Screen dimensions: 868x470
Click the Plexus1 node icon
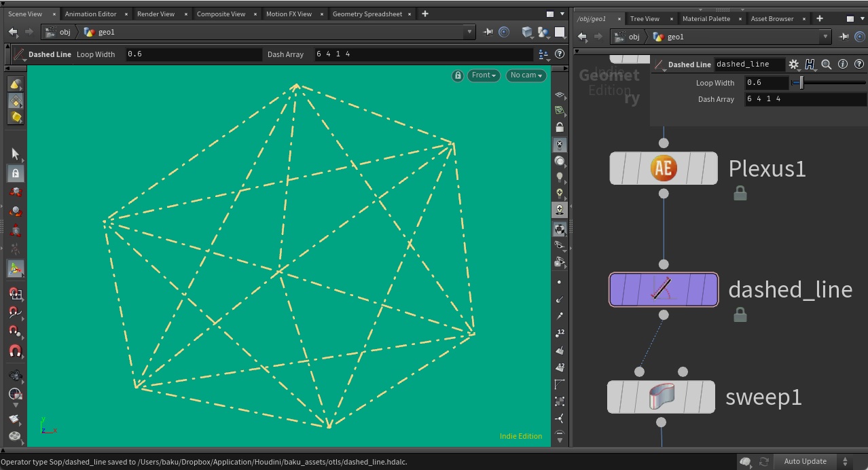point(663,168)
